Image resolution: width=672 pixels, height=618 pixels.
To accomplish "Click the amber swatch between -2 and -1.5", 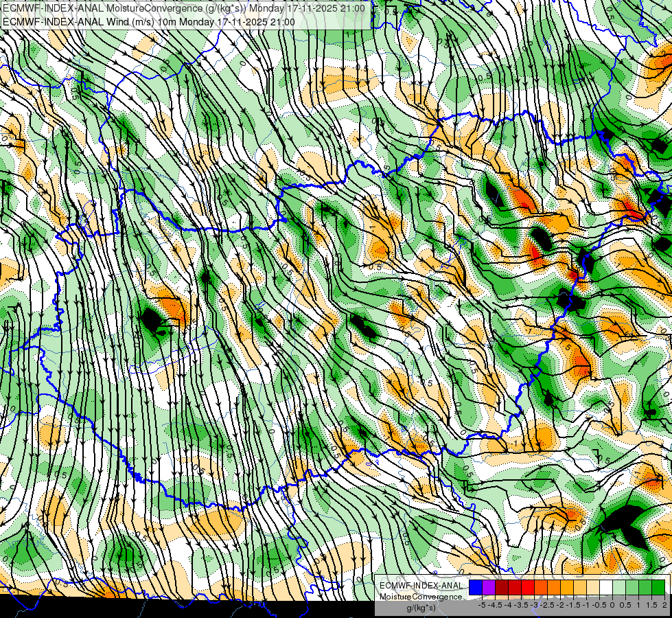I will click(x=567, y=588).
